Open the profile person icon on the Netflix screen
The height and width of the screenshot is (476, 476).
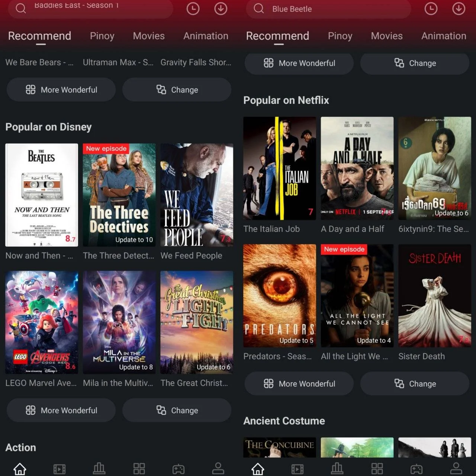pos(456,469)
